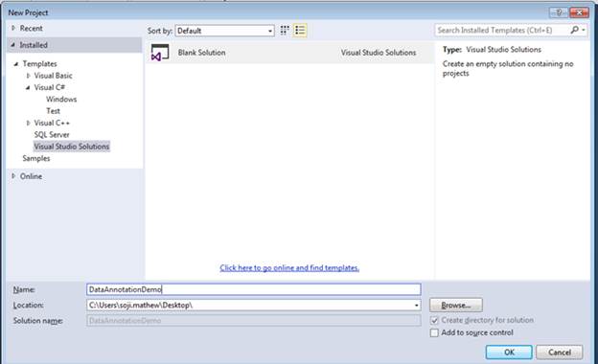Expand the Online section
The width and height of the screenshot is (598, 364).
point(13,176)
